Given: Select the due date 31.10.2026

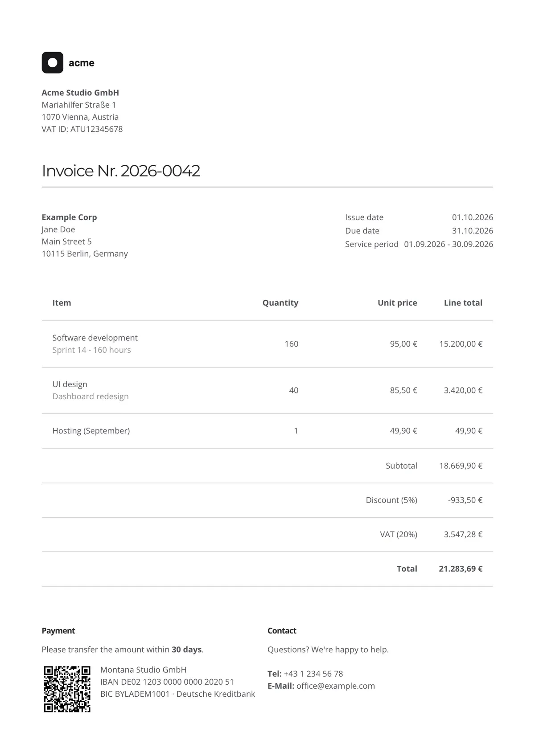Looking at the screenshot, I should 473,231.
